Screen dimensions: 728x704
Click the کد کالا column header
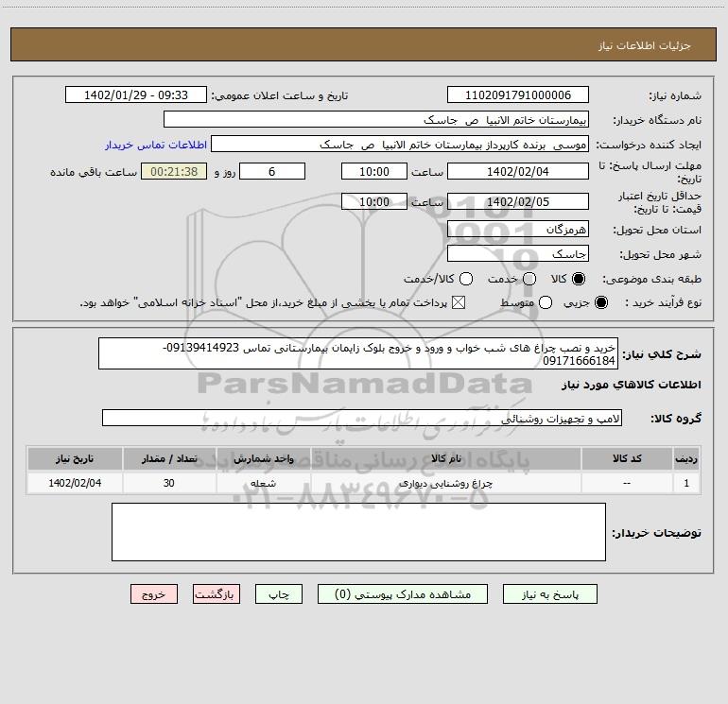click(627, 458)
